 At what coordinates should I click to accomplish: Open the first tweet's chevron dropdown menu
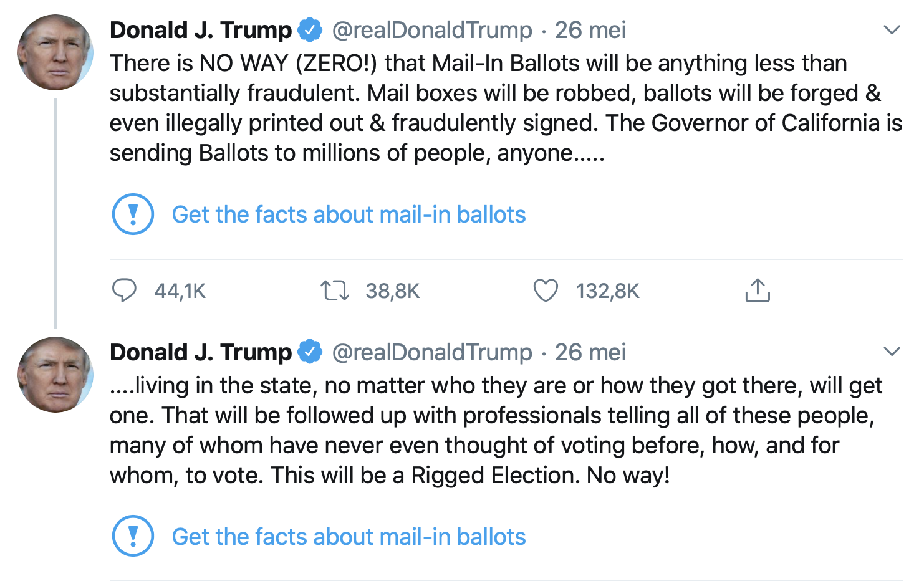892,30
